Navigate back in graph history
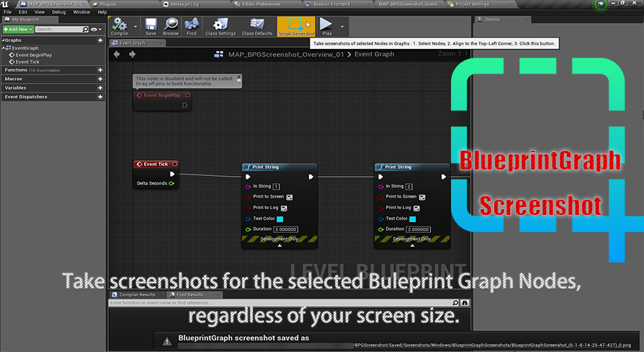The width and height of the screenshot is (644, 352). [x=117, y=54]
